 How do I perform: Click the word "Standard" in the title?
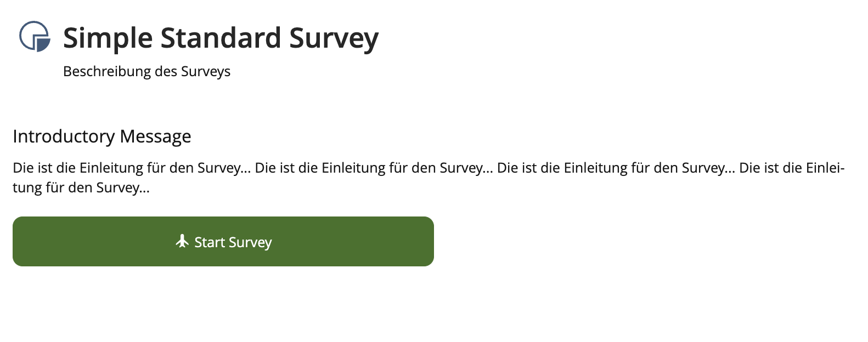coord(221,38)
